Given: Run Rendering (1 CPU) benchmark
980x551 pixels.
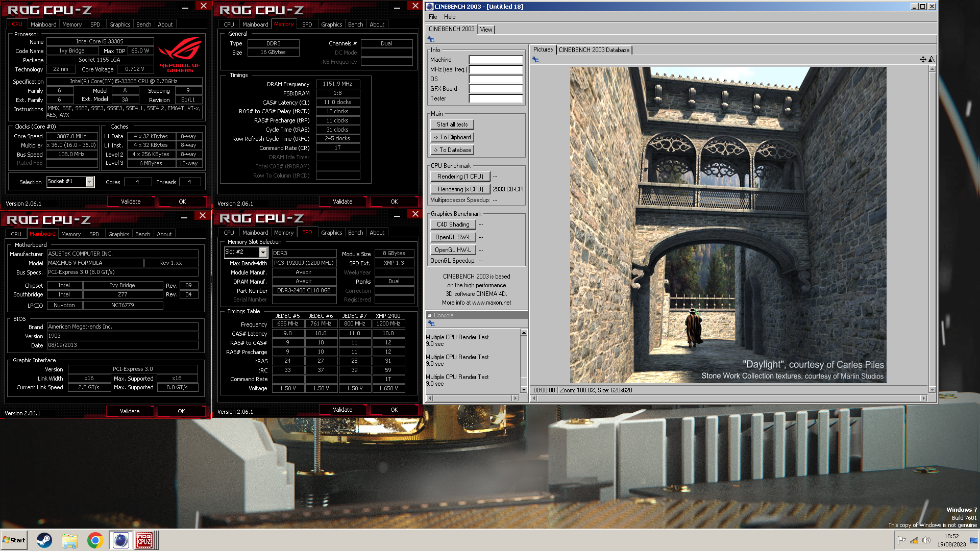Looking at the screenshot, I should (460, 177).
